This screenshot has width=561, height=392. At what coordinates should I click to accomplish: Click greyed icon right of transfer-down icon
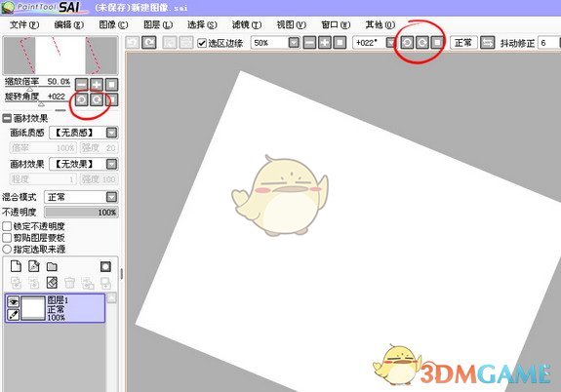coord(33,283)
